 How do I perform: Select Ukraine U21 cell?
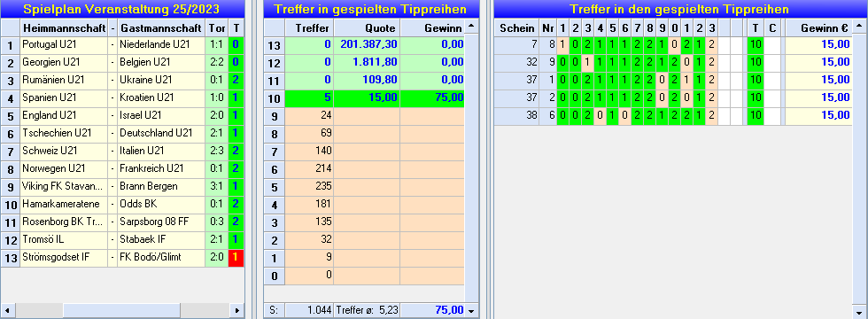[x=161, y=81]
